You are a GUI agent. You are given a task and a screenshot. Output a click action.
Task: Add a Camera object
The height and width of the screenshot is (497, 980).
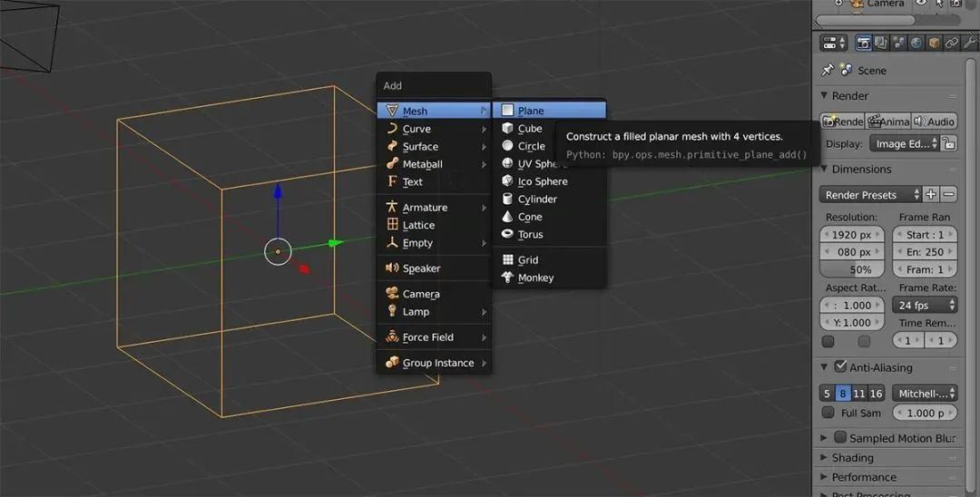[x=434, y=294]
